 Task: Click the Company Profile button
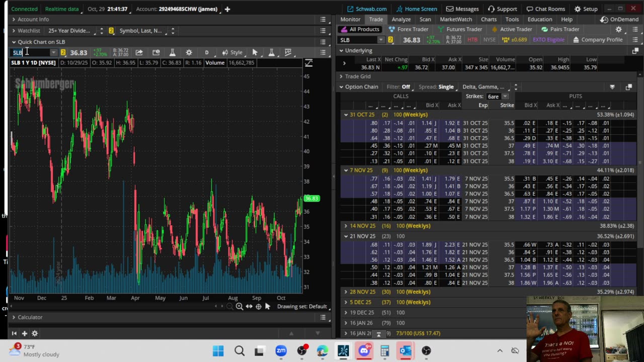597,40
